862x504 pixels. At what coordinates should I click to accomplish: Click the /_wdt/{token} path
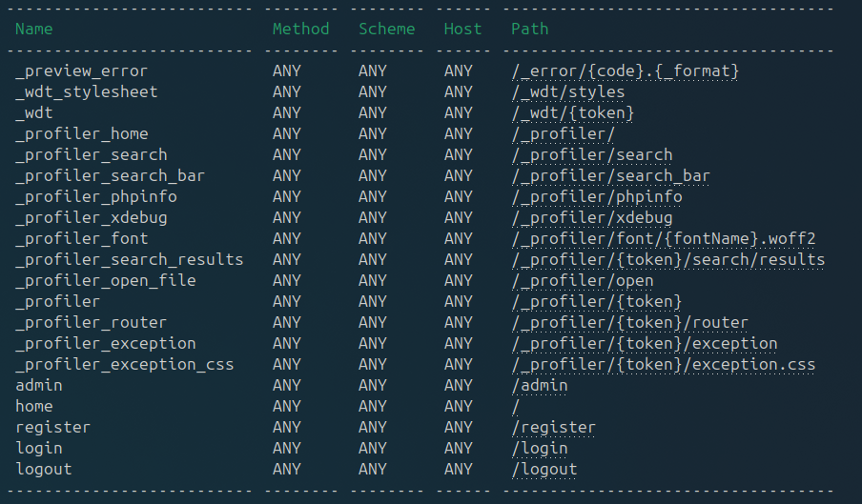pyautogui.click(x=573, y=113)
